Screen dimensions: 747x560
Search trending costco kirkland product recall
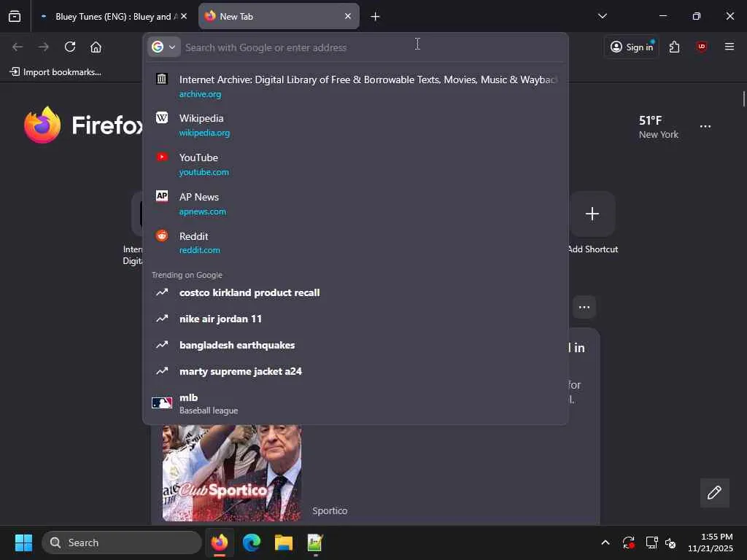click(355, 292)
